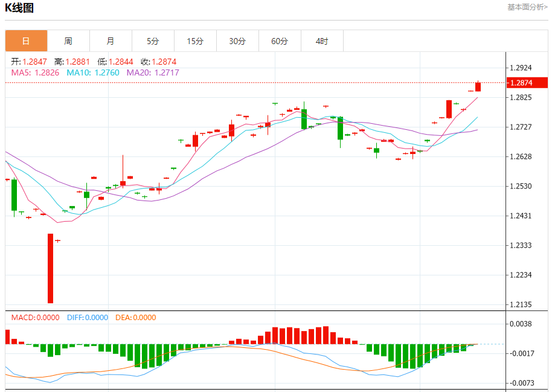Click the DEA:0.0000 indicator label

[x=135, y=318]
